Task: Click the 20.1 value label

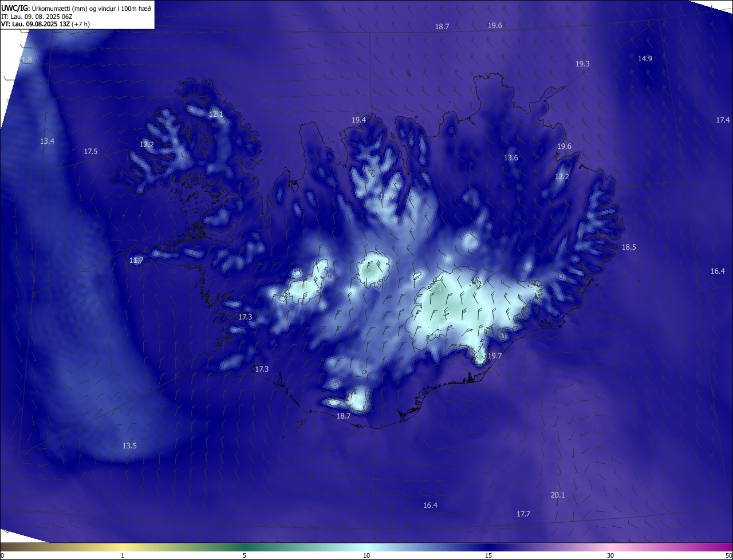Action: 557,495
